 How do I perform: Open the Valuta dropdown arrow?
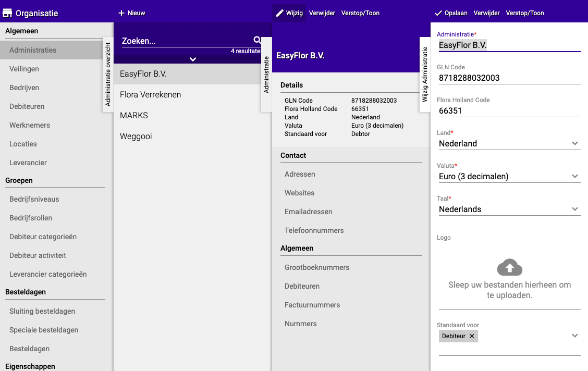pyautogui.click(x=575, y=176)
